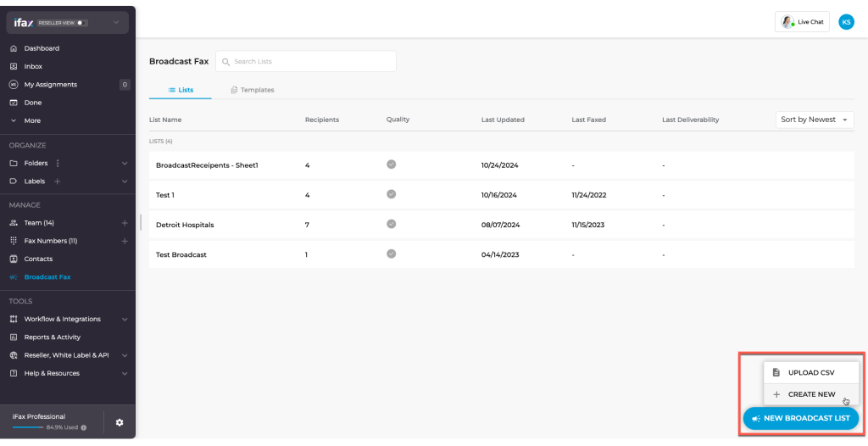This screenshot has width=868, height=446.
Task: Open the Sort by Newest dropdown
Action: point(815,120)
